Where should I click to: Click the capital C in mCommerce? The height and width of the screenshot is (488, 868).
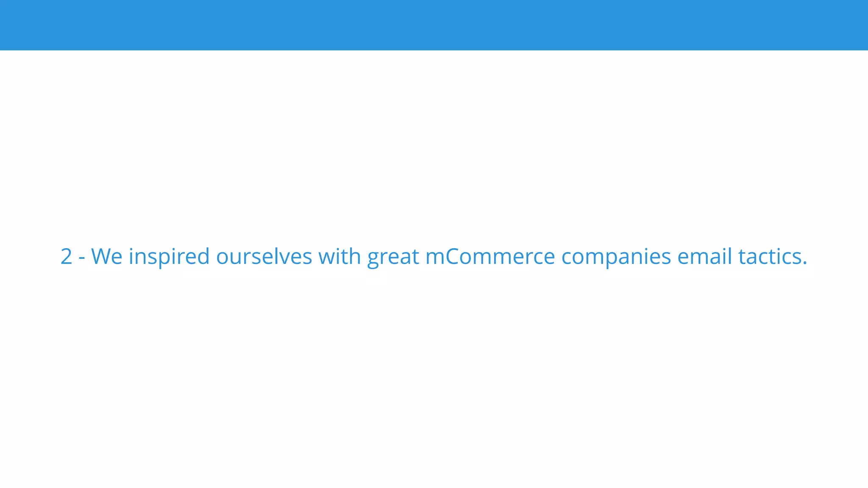[453, 257]
